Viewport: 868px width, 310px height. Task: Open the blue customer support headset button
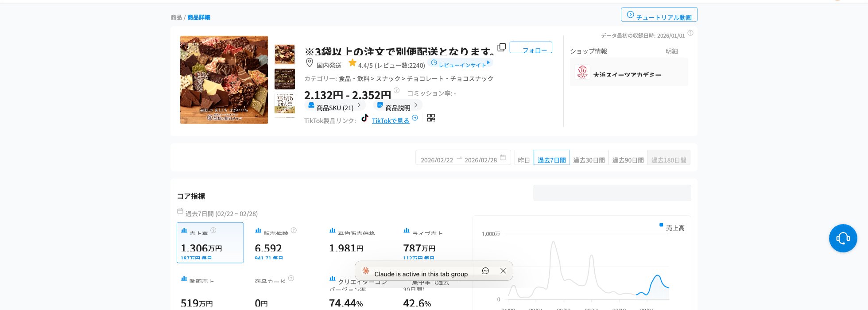click(x=843, y=238)
